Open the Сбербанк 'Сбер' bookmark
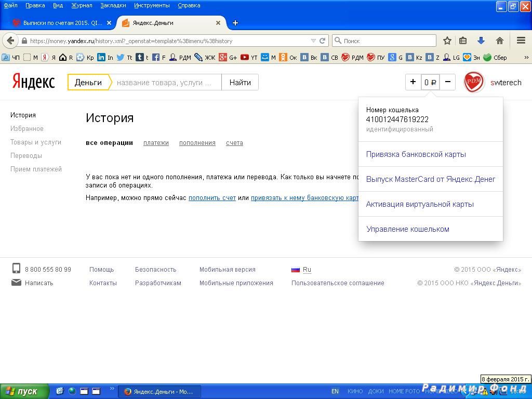 click(x=495, y=57)
